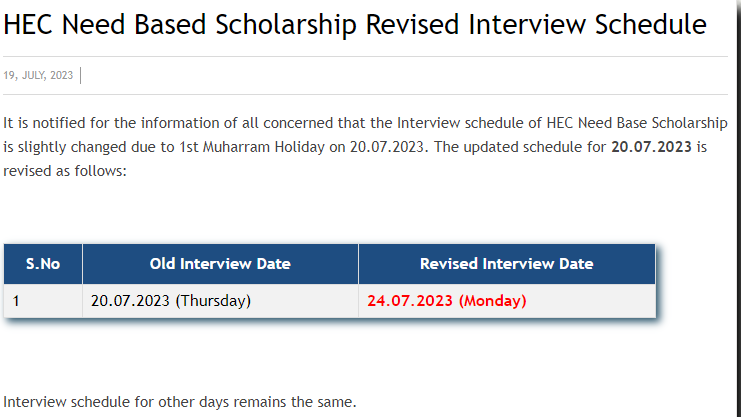741x417 pixels.
Task: Click the Old Interview Date column header
Action: pyautogui.click(x=220, y=264)
